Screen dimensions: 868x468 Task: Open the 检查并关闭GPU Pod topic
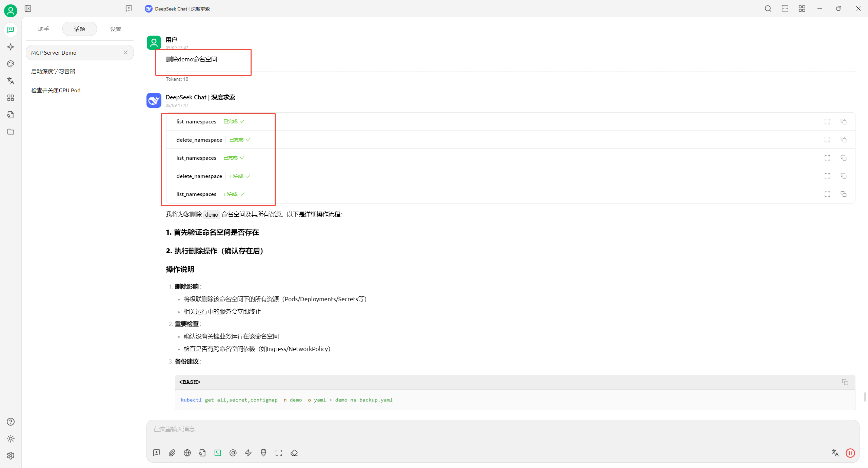[56, 90]
